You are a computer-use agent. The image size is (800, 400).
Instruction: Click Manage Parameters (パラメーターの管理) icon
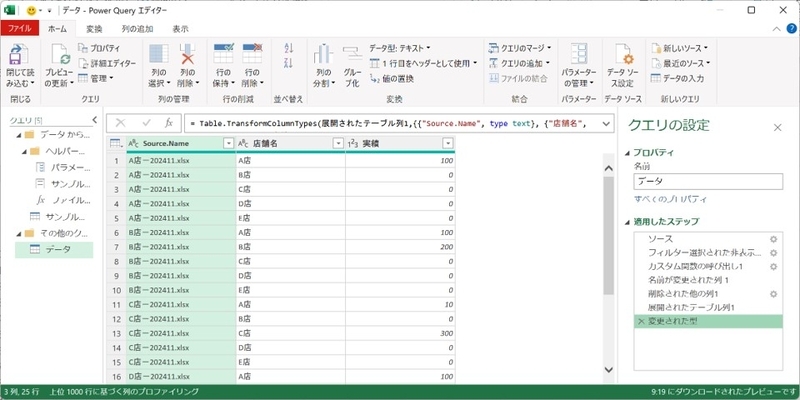(579, 54)
